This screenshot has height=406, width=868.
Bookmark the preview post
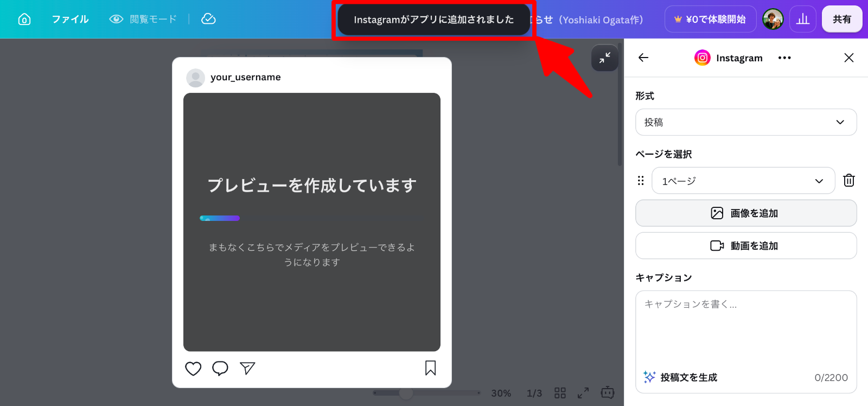[431, 368]
